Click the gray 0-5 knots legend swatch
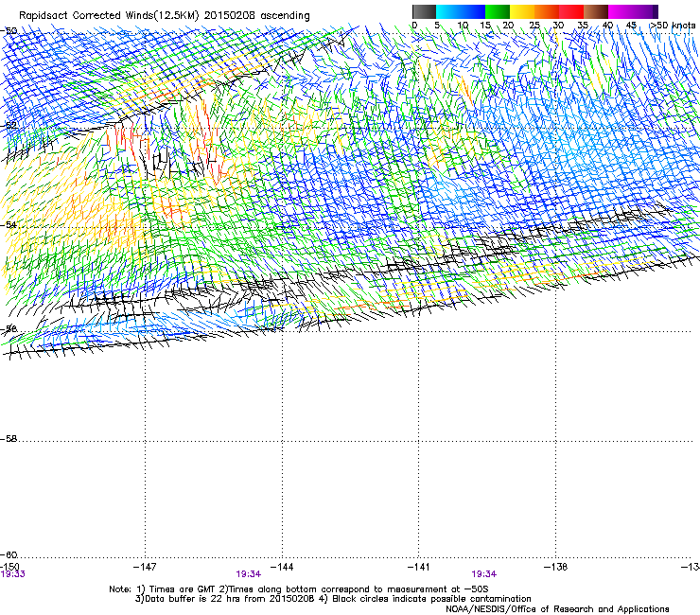The image size is (700, 615). (x=424, y=11)
